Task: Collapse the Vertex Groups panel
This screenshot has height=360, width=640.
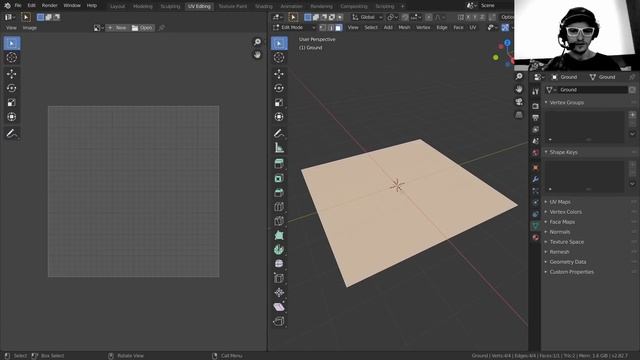Action: (567, 102)
